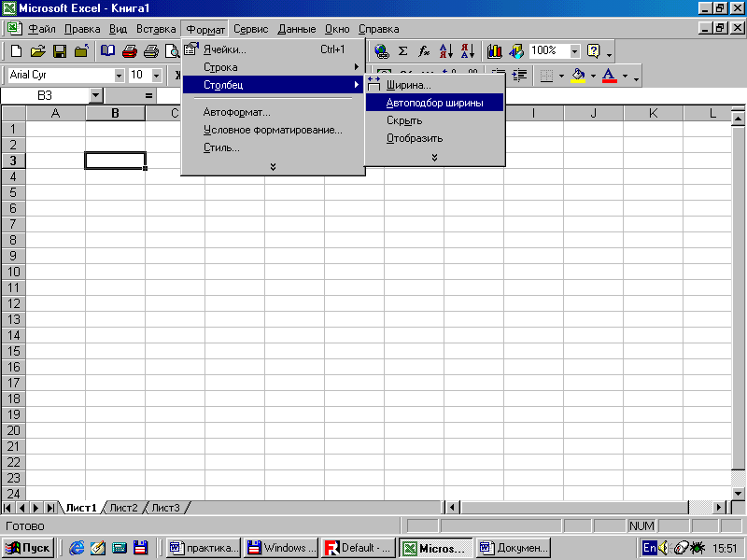
Task: Select sheet tab Лист1
Action: point(81,508)
